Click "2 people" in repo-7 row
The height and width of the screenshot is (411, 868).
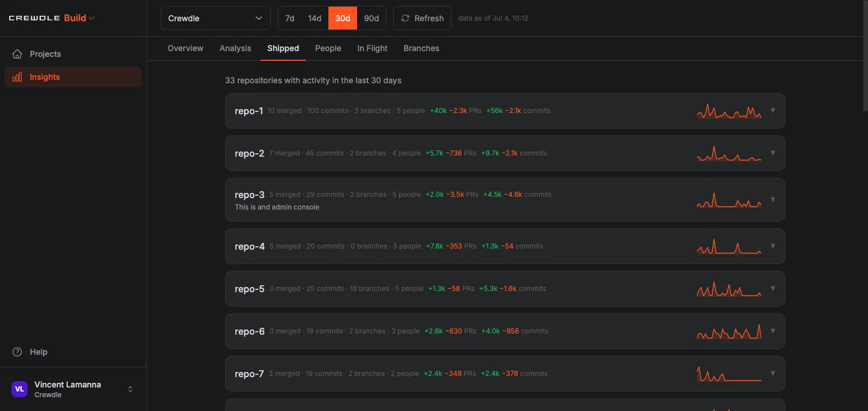click(x=405, y=374)
